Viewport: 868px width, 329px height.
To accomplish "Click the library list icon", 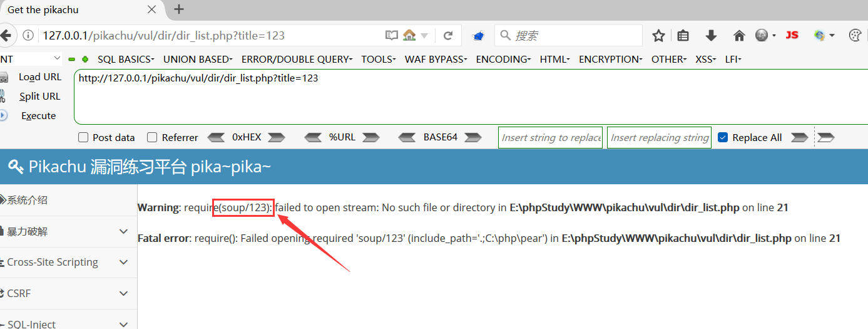I will 683,36.
